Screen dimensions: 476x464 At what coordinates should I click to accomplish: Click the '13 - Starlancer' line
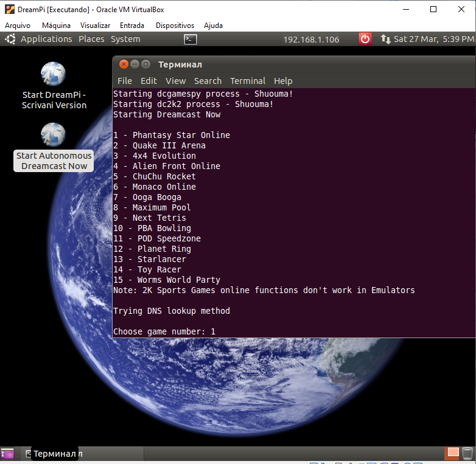pos(150,259)
